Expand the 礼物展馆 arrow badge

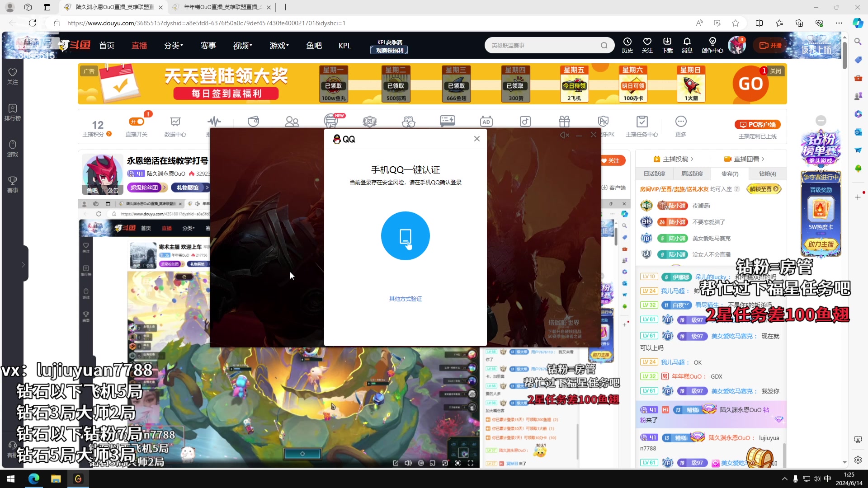click(x=191, y=188)
